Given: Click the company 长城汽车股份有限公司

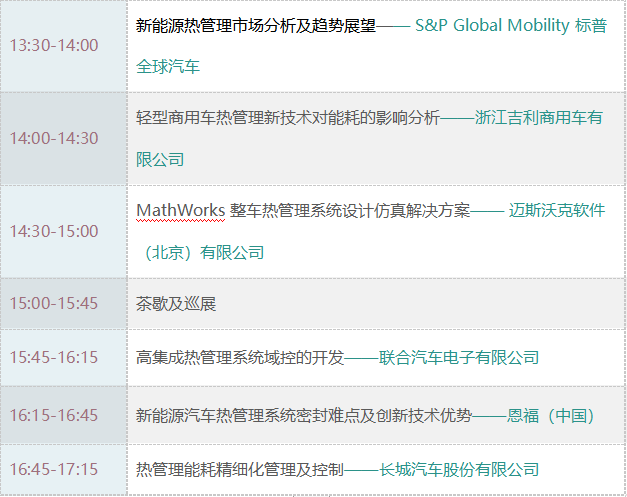Looking at the screenshot, I should click(x=459, y=469).
